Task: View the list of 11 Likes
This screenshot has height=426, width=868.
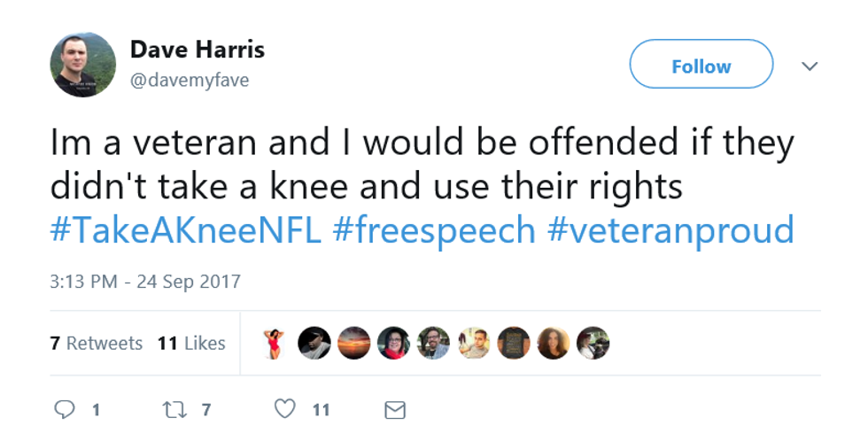Action: [x=191, y=343]
